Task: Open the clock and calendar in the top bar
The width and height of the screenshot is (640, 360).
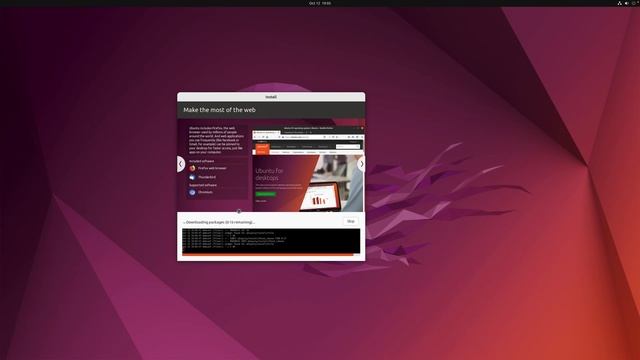Action: tap(320, 3)
